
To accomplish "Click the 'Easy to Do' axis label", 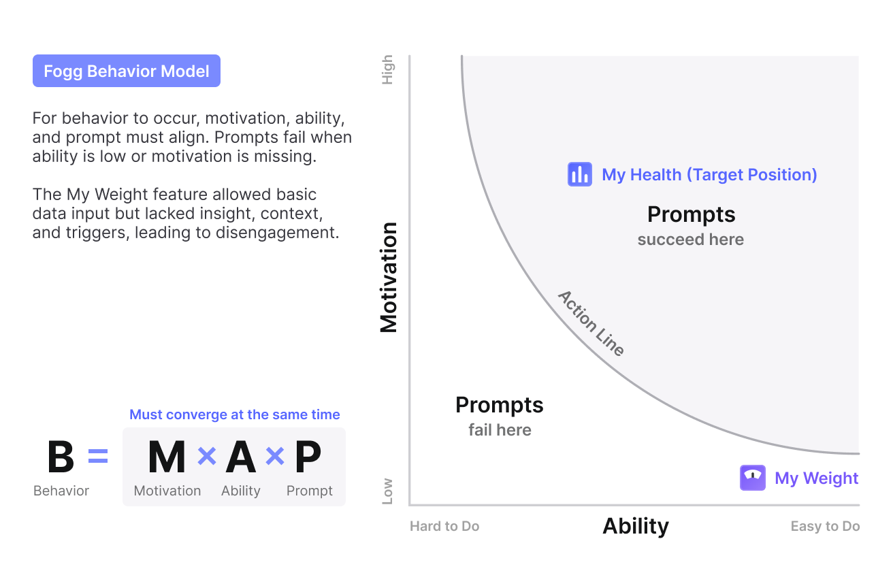I will coord(825,526).
